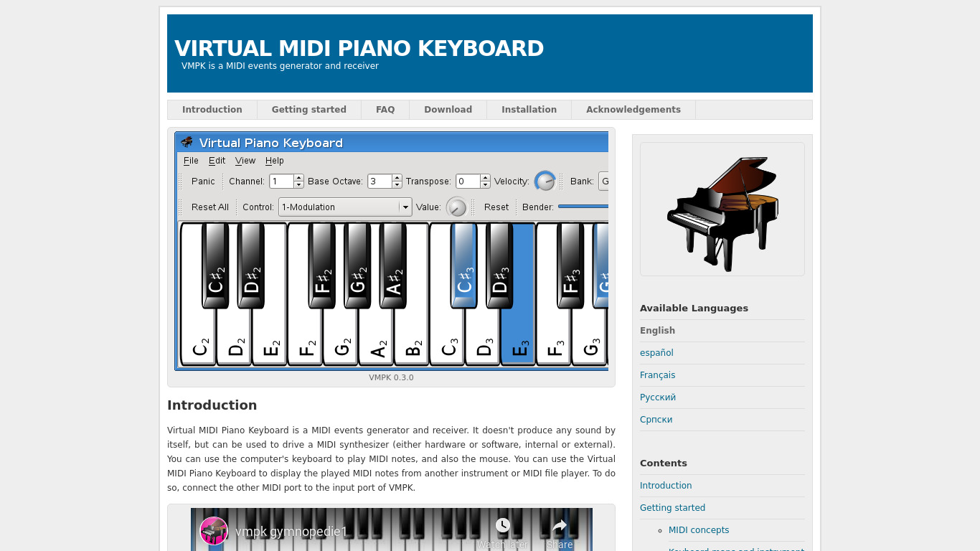This screenshot has width=980, height=551.
Task: Click the Reset button next to Value knob
Action: [x=496, y=207]
